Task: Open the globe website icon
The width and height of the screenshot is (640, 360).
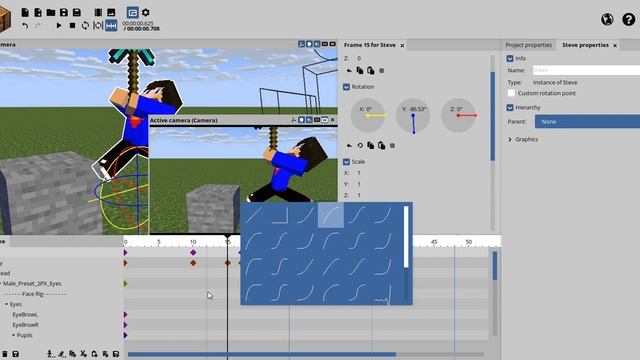Action: pyautogui.click(x=607, y=19)
